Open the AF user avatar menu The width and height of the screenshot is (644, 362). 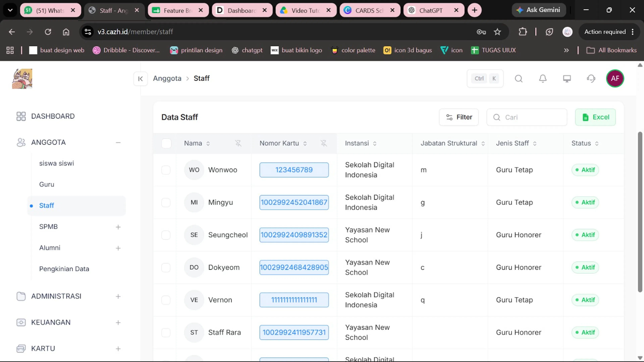[x=615, y=78]
